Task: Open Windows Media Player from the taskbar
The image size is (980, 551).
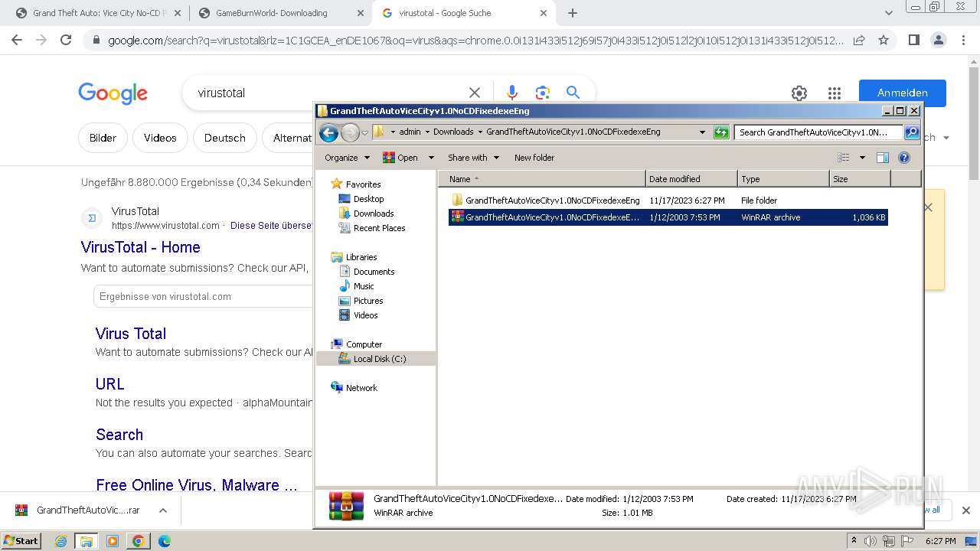Action: (x=113, y=541)
